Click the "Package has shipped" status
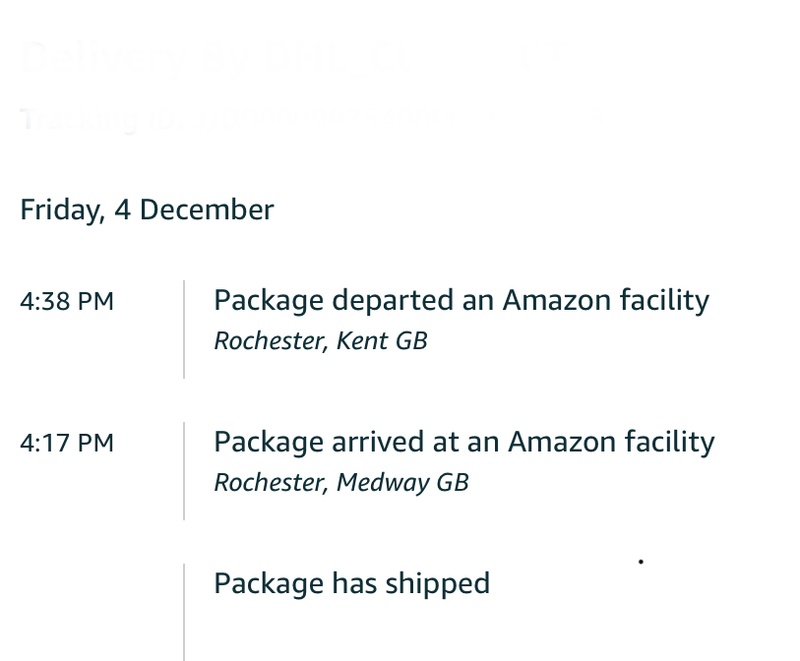800x661 pixels. pos(352,583)
